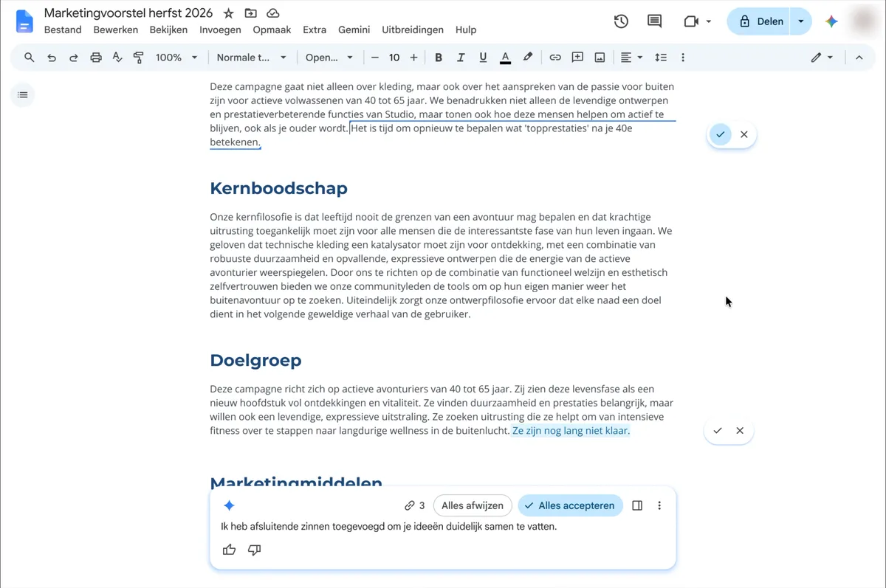Give thumbs up feedback
The image size is (886, 588).
[x=230, y=550]
